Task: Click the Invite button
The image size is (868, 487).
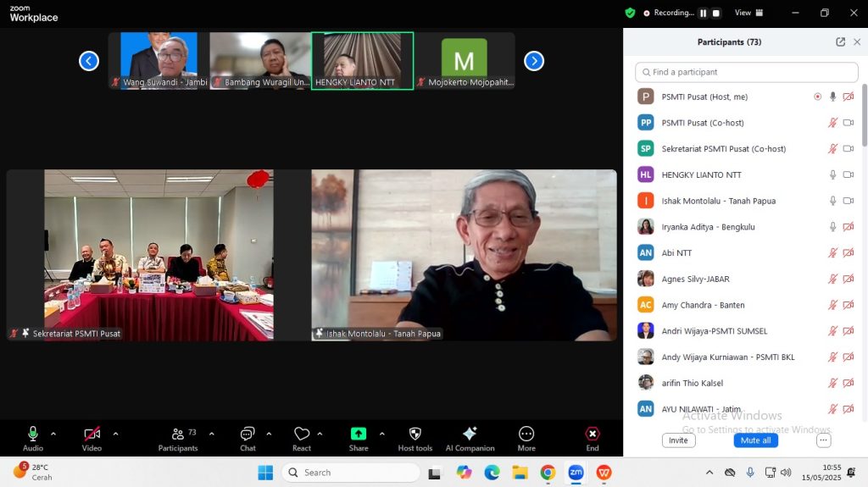Action: tap(678, 440)
